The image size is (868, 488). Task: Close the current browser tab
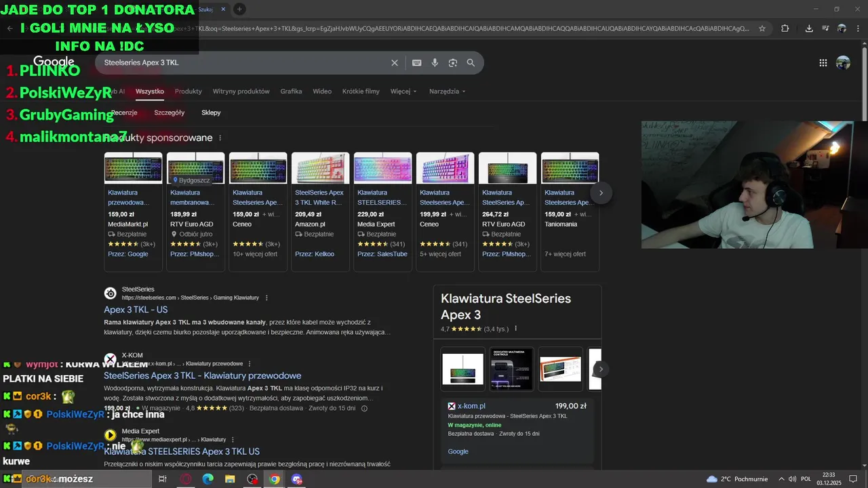223,9
